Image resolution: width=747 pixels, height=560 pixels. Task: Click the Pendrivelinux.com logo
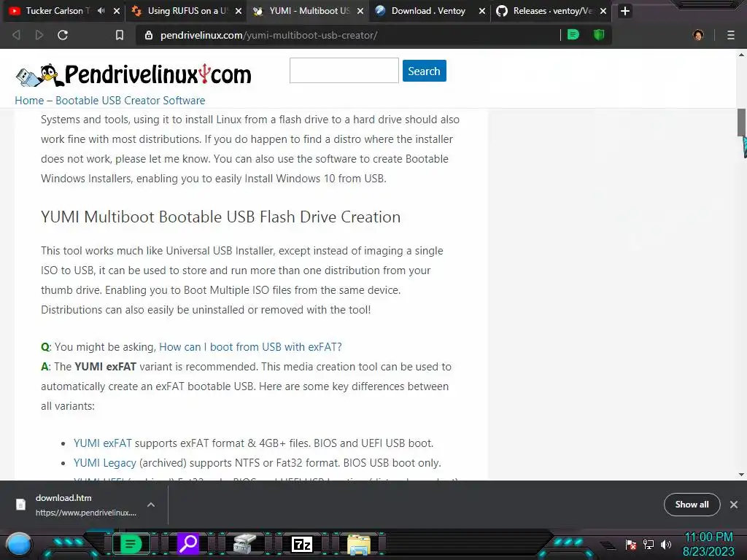tap(133, 75)
